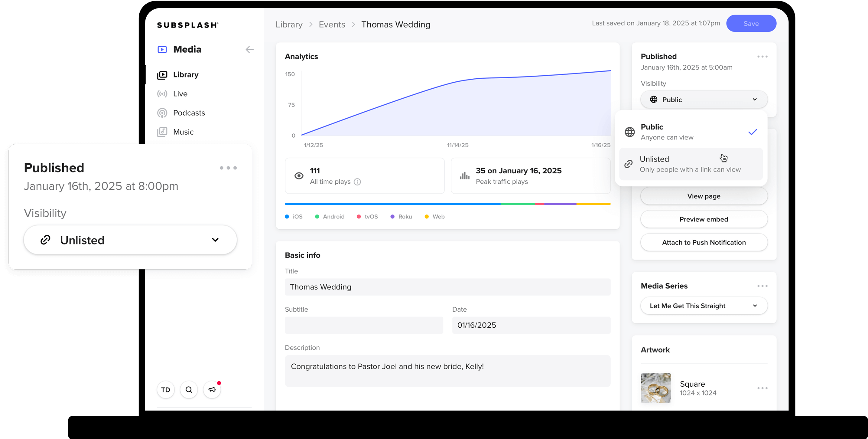Viewport: 868px width, 439px height.
Task: Expand Let Me Get This Straight dropdown
Action: 704,306
